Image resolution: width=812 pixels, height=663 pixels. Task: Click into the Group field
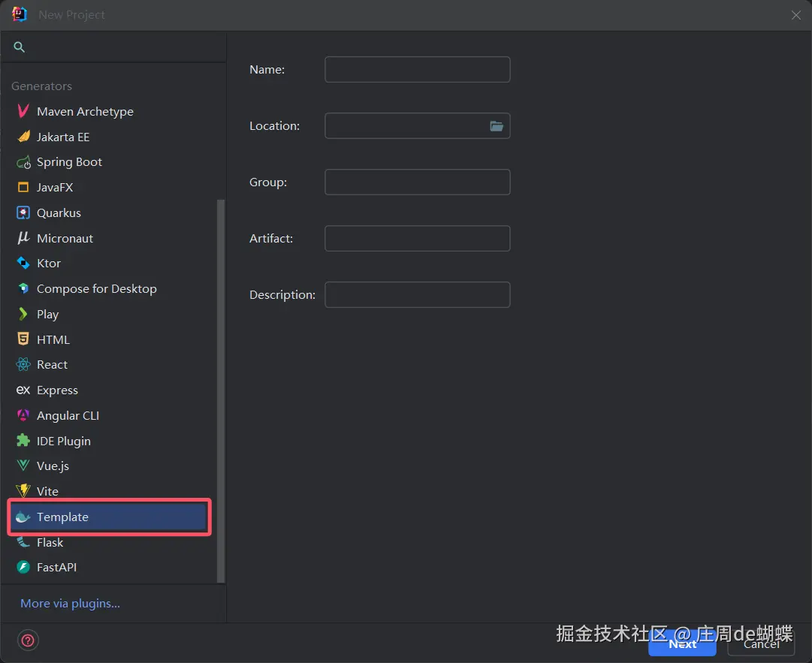coord(418,182)
